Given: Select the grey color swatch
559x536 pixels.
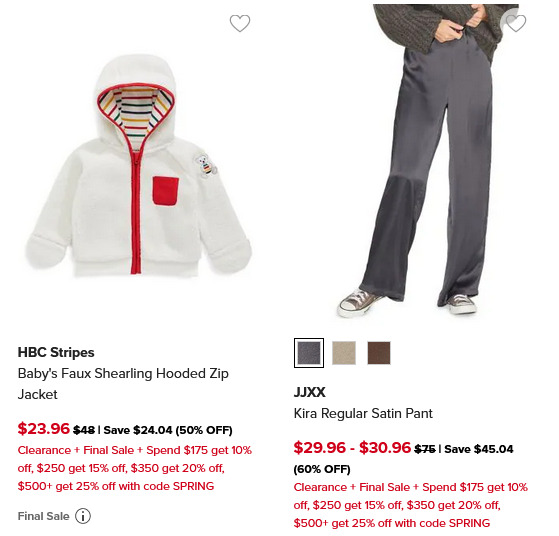Looking at the screenshot, I should (x=309, y=353).
